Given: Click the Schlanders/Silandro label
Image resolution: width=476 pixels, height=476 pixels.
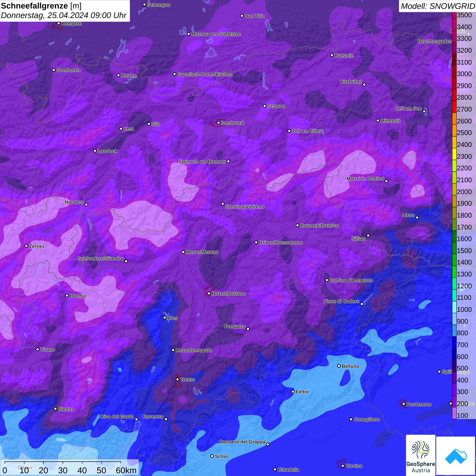Looking at the screenshot, I should click(x=101, y=258).
